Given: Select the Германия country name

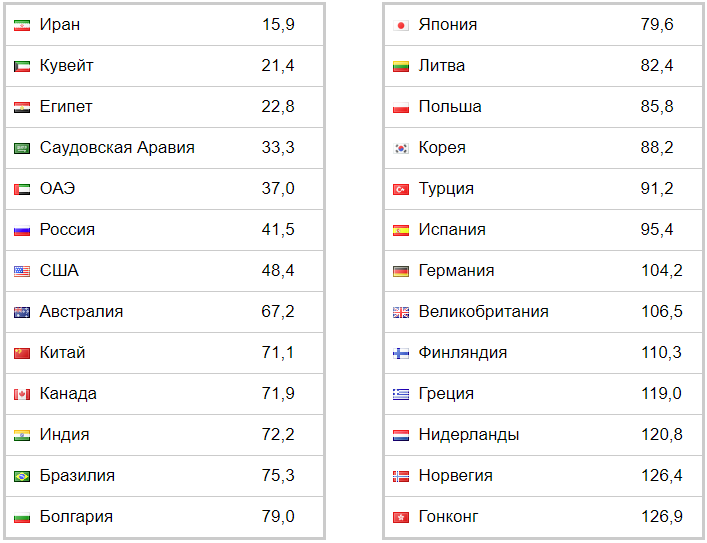Looking at the screenshot, I should click(456, 271).
